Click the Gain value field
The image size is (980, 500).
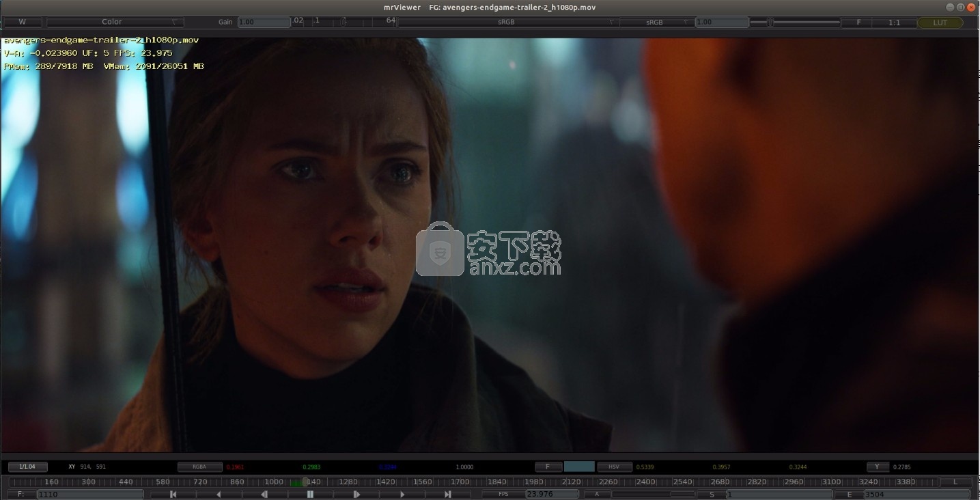264,22
